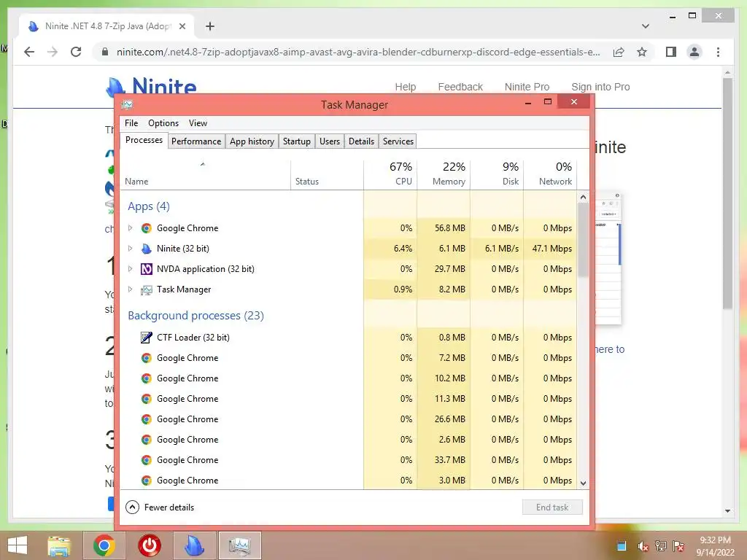The height and width of the screenshot is (560, 747).
Task: Select Chrome process using 33.7 MB
Action: tap(348, 460)
